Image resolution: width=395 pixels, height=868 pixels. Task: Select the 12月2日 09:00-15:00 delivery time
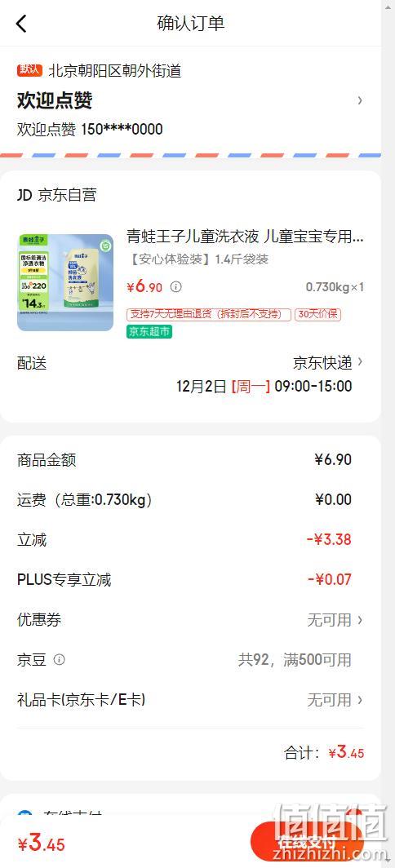point(264,387)
